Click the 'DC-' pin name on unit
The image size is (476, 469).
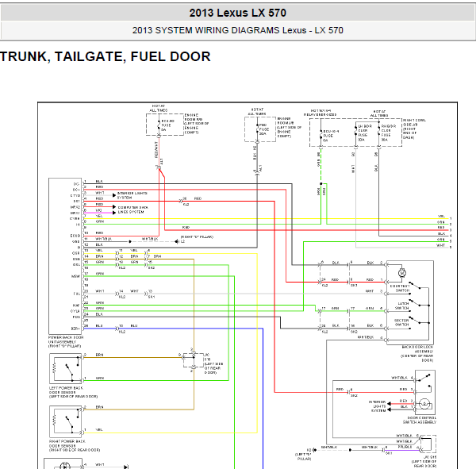coord(76,184)
